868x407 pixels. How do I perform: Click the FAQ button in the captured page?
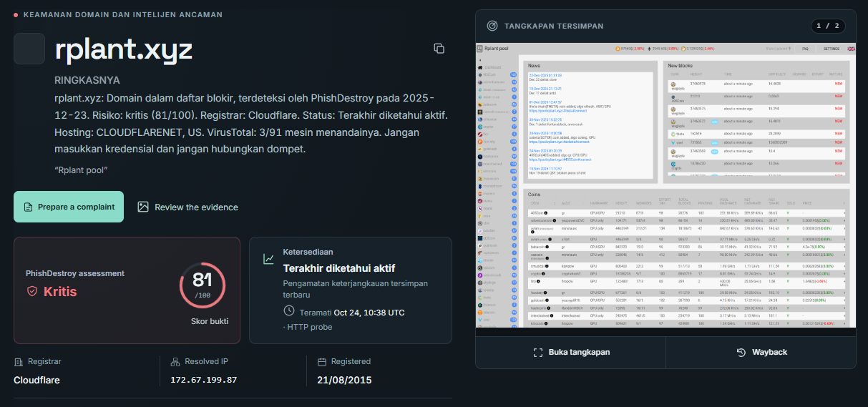pos(805,49)
